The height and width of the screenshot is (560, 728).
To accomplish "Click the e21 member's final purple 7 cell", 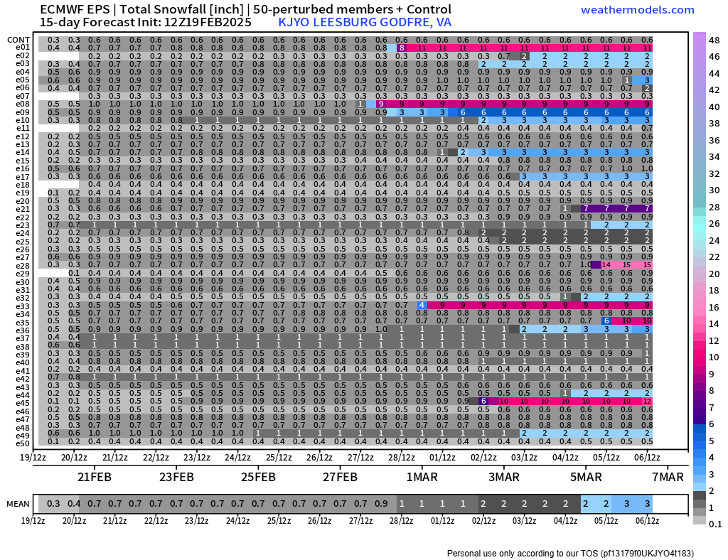I will pyautogui.click(x=647, y=208).
